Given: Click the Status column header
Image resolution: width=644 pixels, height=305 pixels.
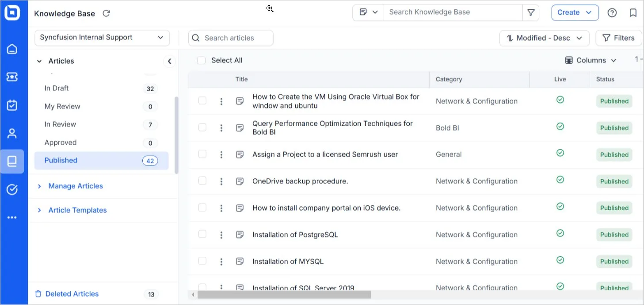Looking at the screenshot, I should pos(605,79).
